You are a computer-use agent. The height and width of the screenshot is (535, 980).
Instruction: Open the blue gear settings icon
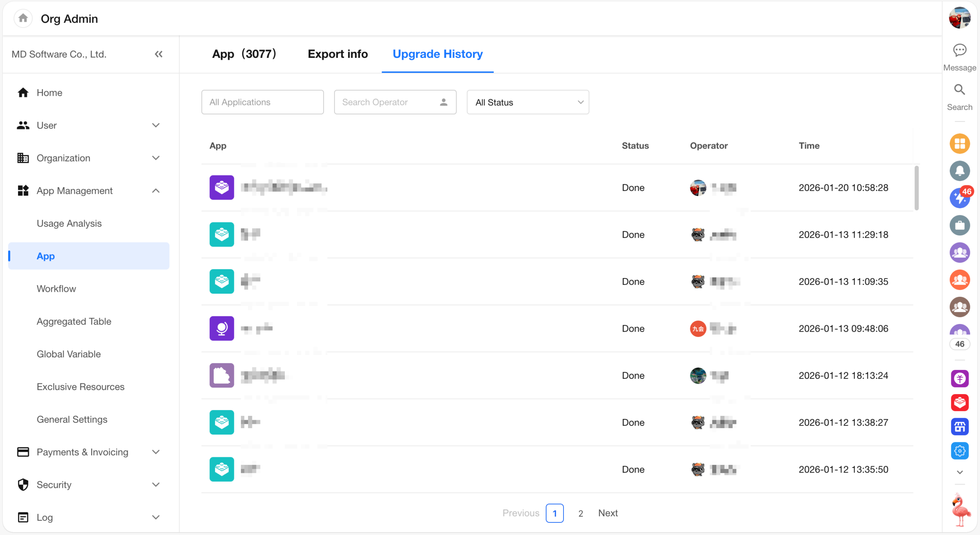[x=959, y=451]
